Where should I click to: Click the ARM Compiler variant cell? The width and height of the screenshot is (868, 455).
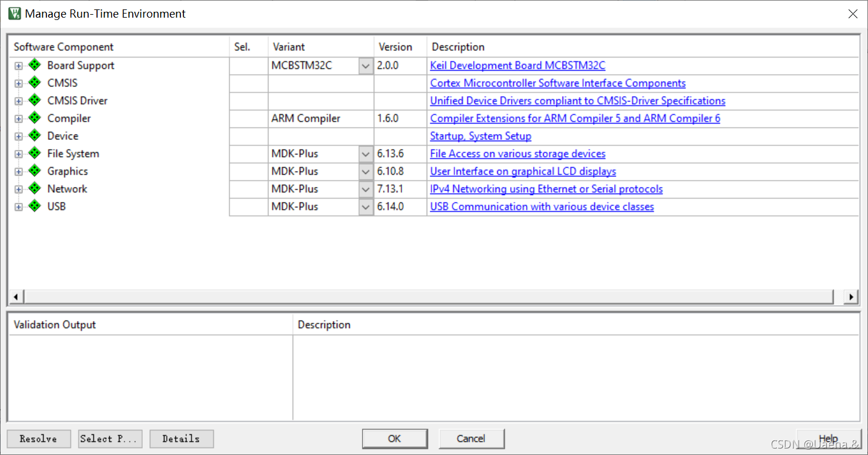321,119
